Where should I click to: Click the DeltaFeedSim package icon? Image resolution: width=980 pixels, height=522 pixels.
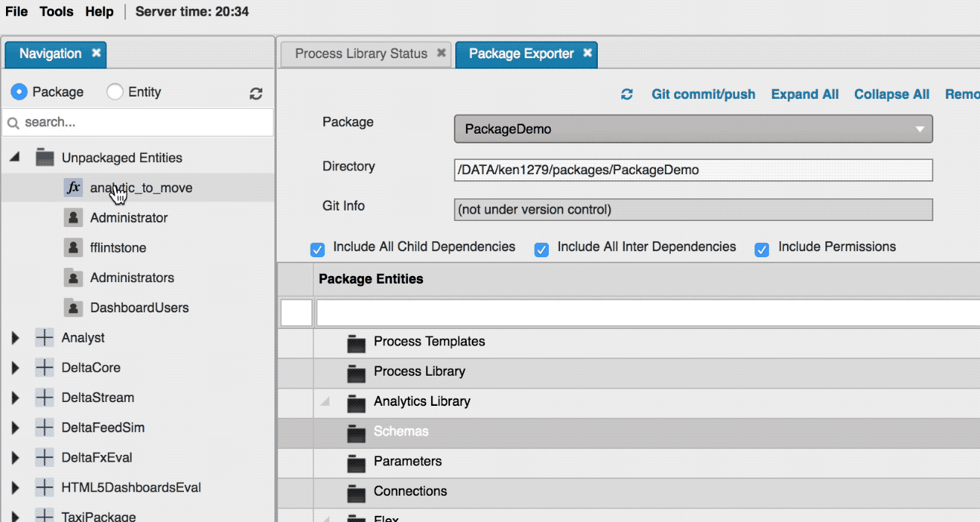44,428
